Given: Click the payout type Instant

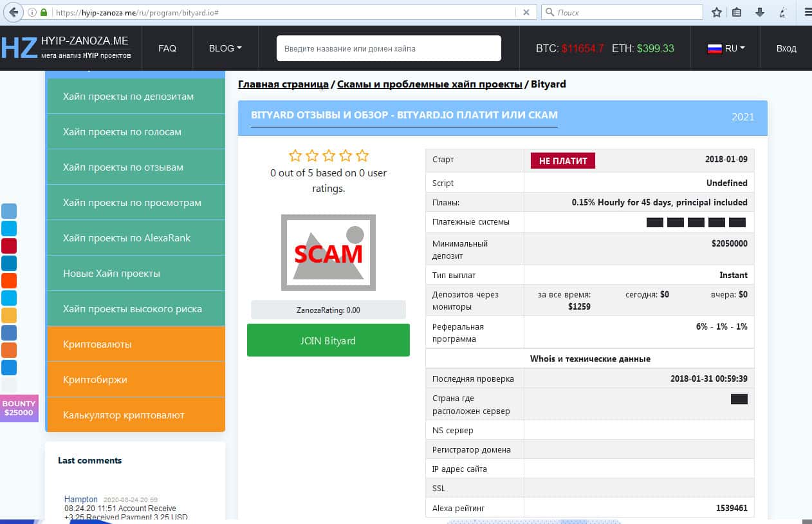Looking at the screenshot, I should click(x=734, y=275).
